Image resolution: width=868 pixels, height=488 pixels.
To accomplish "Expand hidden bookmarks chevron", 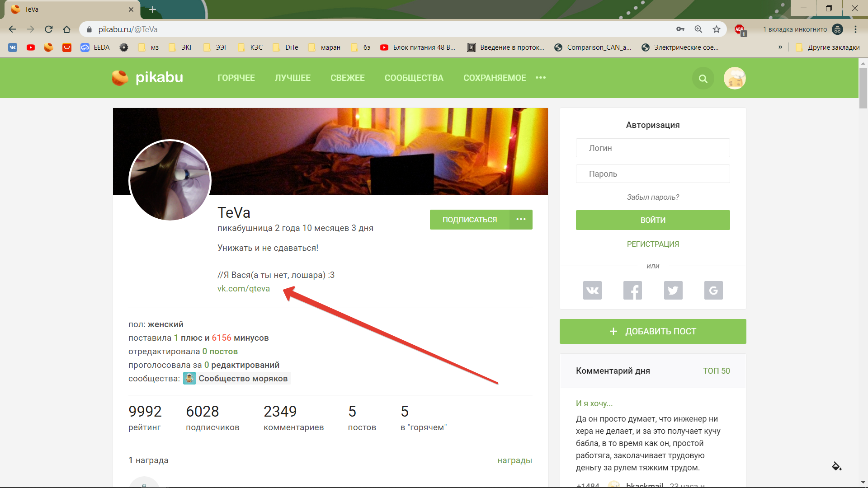I will 780,47.
